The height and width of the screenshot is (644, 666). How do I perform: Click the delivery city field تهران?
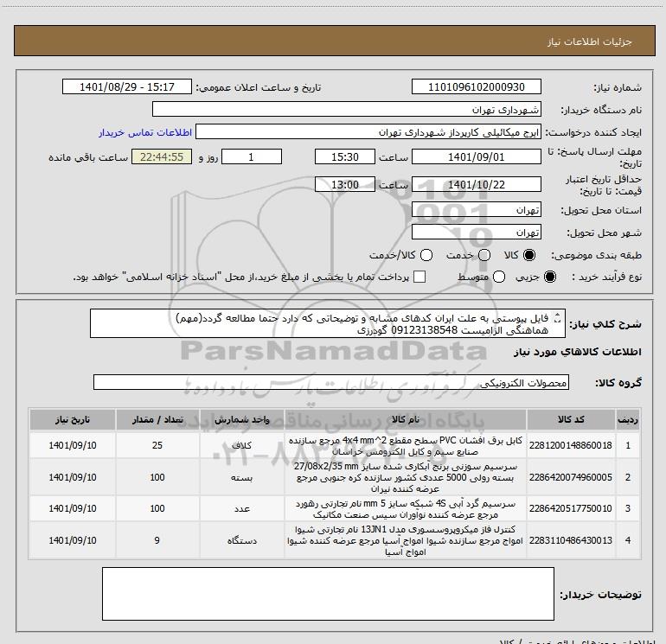[476, 233]
